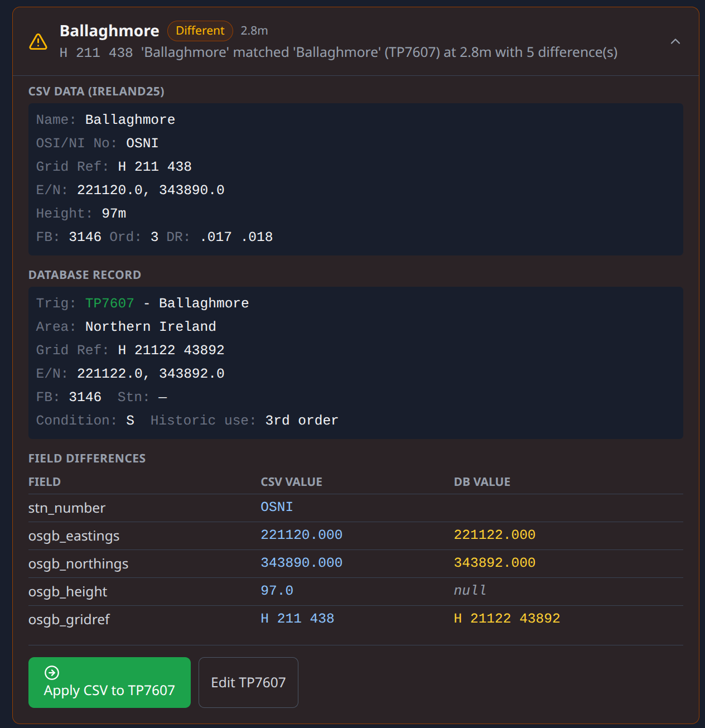Viewport: 705px width, 728px height.
Task: Click the CSV E/N 221120.0, 343890.0
Action: (151, 190)
